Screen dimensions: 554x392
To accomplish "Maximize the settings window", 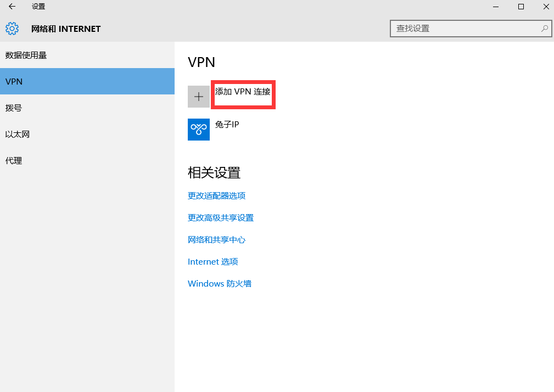I will pyautogui.click(x=521, y=7).
